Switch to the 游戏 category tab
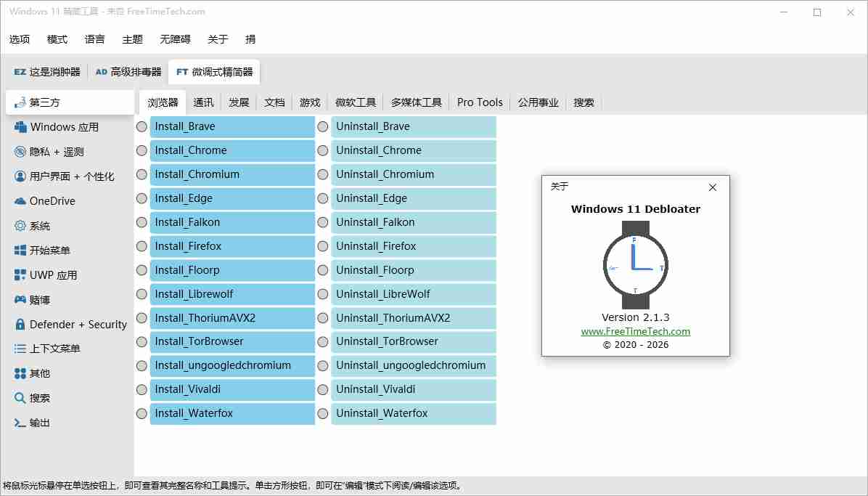This screenshot has width=868, height=496. 309,102
